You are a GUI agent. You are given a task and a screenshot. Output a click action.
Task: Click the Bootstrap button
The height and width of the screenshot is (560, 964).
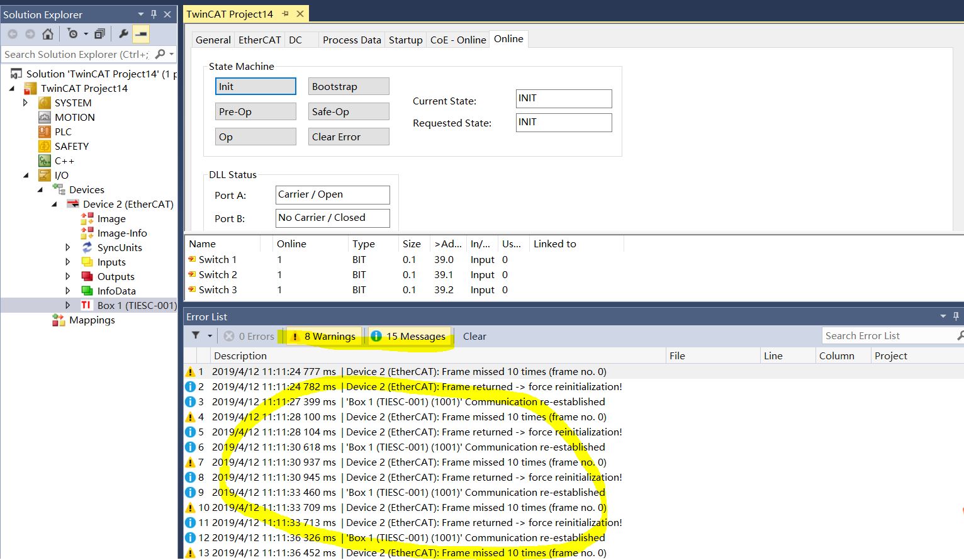pyautogui.click(x=349, y=86)
